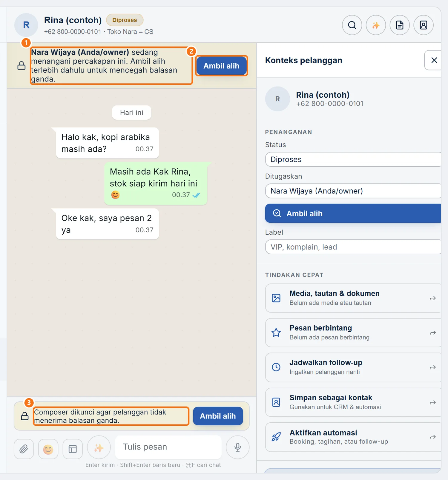
Task: Open the message template icon in composer
Action: click(x=73, y=449)
